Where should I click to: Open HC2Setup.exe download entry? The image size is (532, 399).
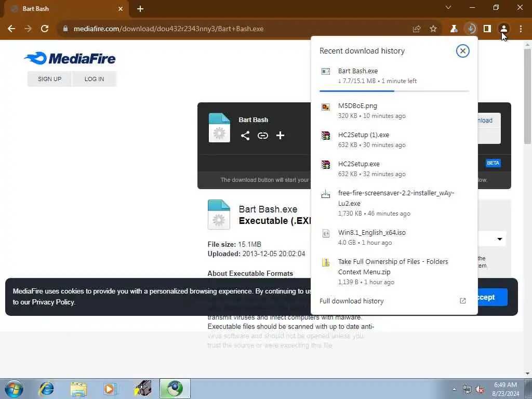(x=394, y=169)
